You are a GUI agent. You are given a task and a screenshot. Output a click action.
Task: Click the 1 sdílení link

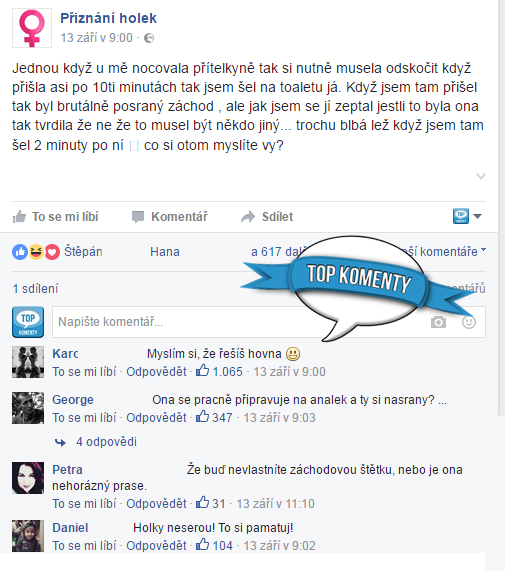[x=35, y=289]
